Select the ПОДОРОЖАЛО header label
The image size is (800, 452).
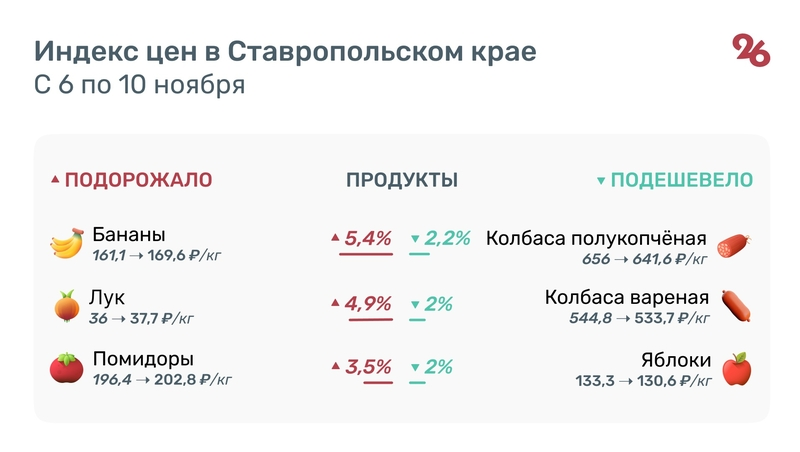click(138, 181)
